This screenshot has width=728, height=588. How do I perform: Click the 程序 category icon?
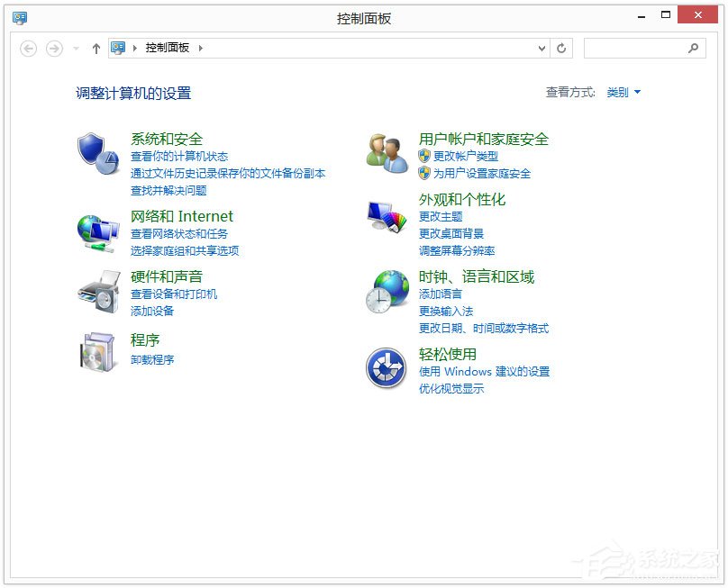pos(98,354)
